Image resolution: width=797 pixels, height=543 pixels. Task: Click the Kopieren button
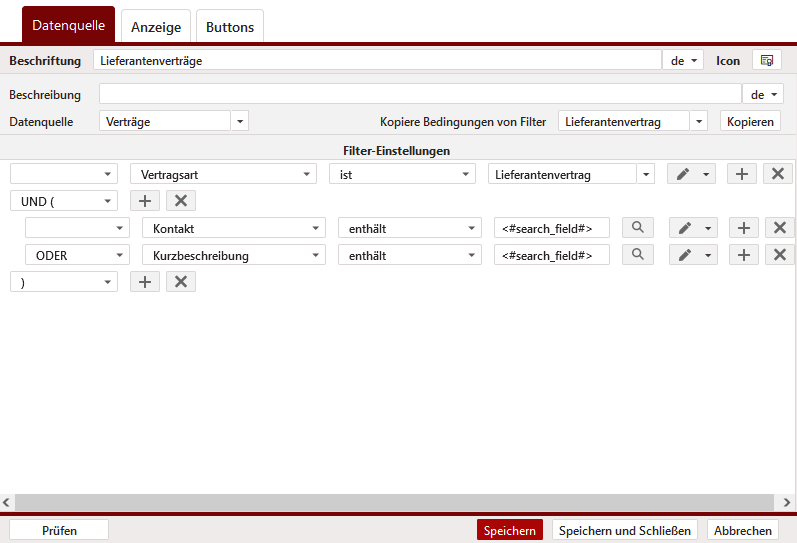click(x=750, y=122)
